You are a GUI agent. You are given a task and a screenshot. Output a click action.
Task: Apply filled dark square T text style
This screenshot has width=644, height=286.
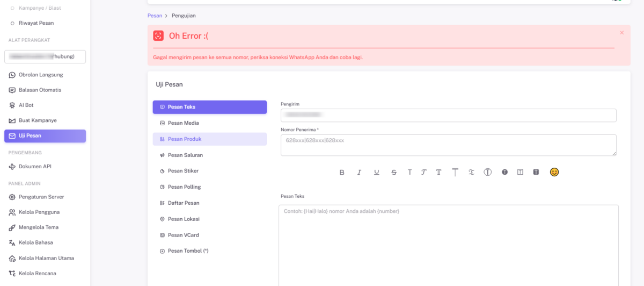[x=536, y=172]
